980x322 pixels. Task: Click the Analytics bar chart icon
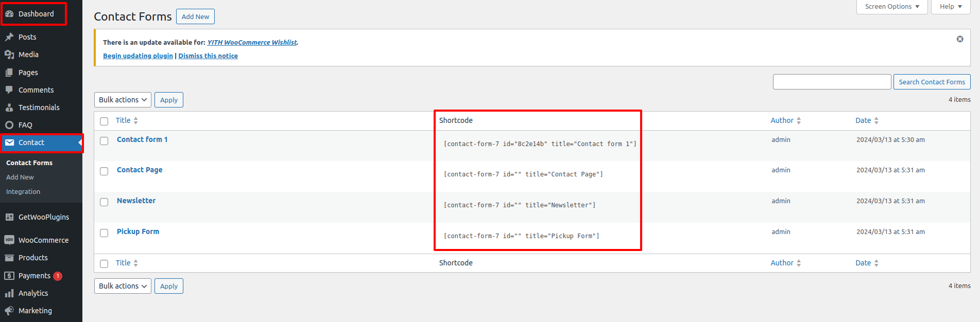pos(9,293)
